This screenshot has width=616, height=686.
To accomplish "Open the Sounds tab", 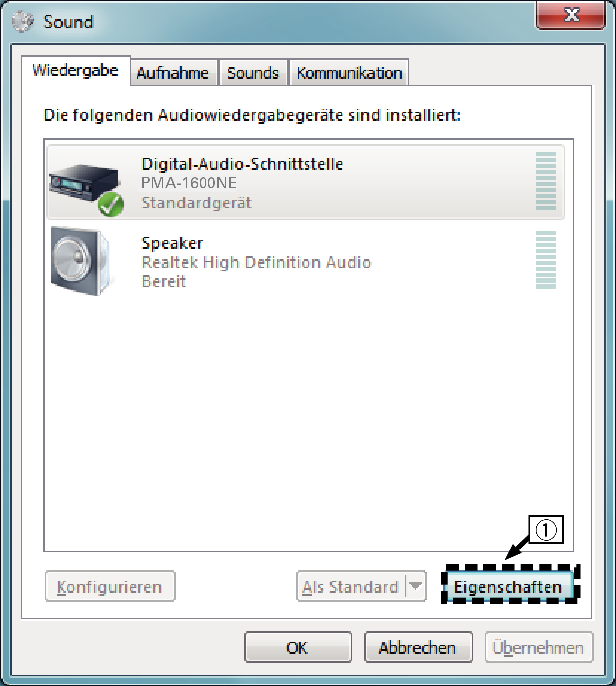I will (253, 73).
